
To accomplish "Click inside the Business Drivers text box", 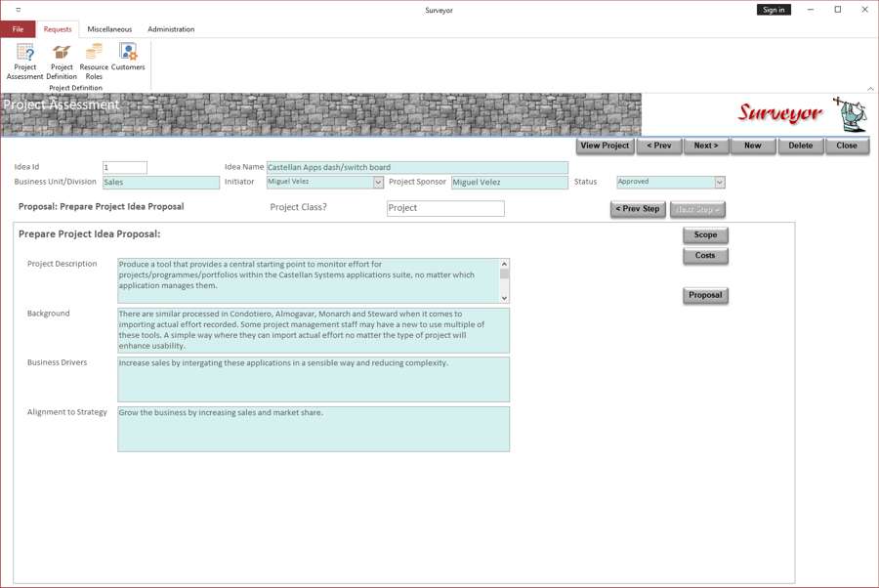I will click(314, 380).
